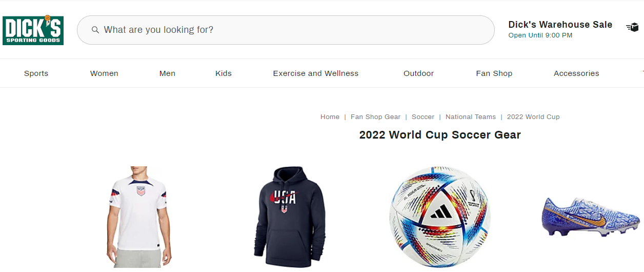
Task: Click the search magnifier icon
Action: pyautogui.click(x=95, y=30)
